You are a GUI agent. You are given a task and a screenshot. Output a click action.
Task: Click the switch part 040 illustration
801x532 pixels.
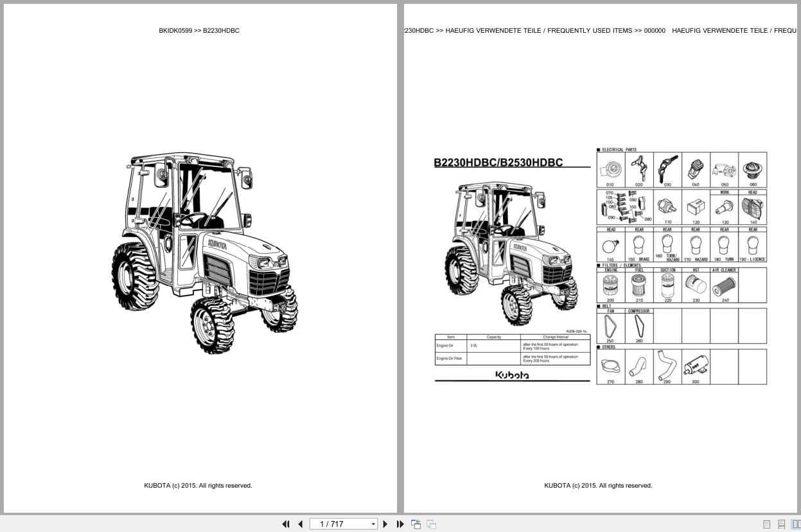[696, 170]
